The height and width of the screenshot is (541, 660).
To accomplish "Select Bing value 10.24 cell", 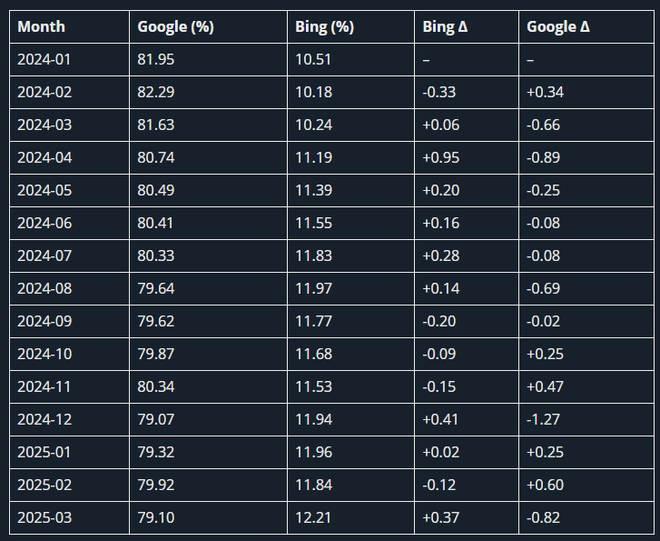I will coord(351,125).
